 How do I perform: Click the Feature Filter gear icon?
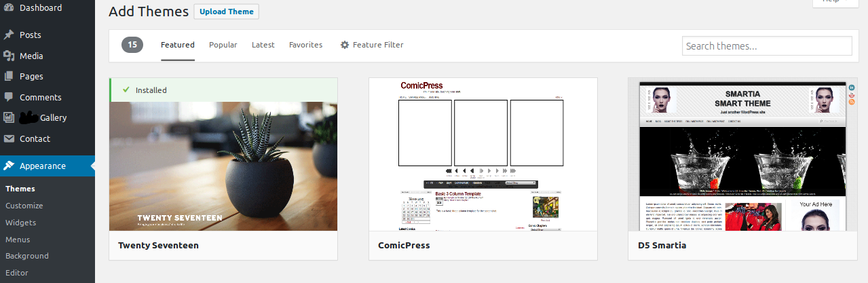click(x=345, y=45)
